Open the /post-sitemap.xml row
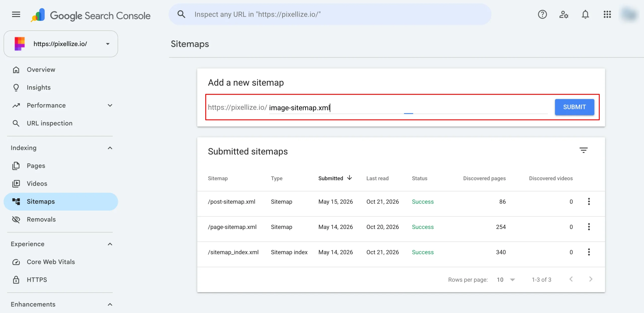This screenshot has width=644, height=313. pyautogui.click(x=401, y=204)
